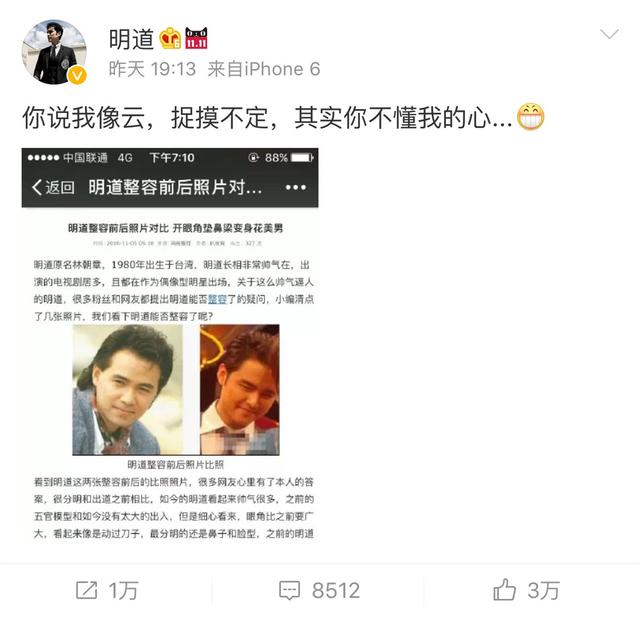Viewport: 640px width, 618px height.
Task: Open the profile avatar photo
Action: coord(54,51)
